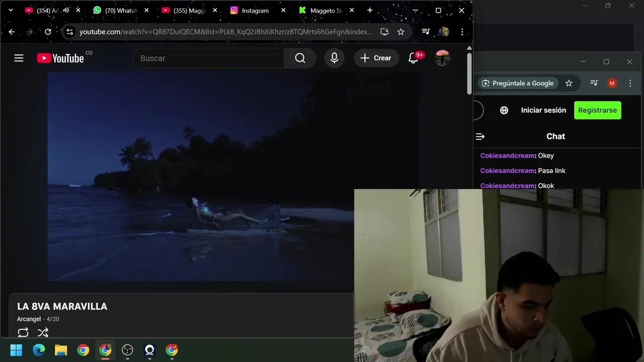Click Pregúntale a Google in Kick window
Screen dimensions: 644x362
518,83
